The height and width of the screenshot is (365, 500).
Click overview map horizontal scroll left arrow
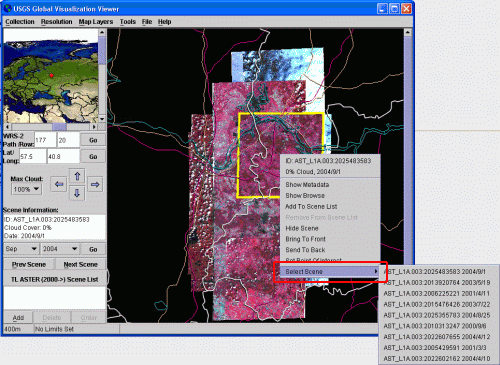[7, 127]
